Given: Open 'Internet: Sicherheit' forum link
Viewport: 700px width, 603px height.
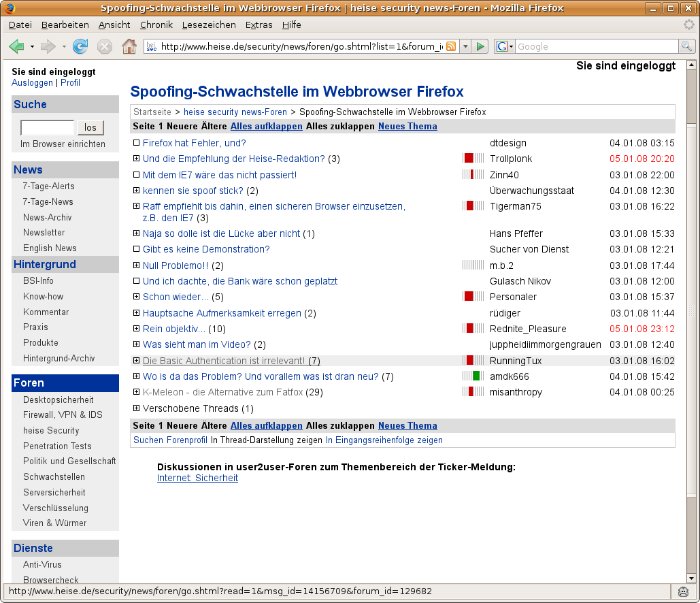Looking at the screenshot, I should (197, 478).
